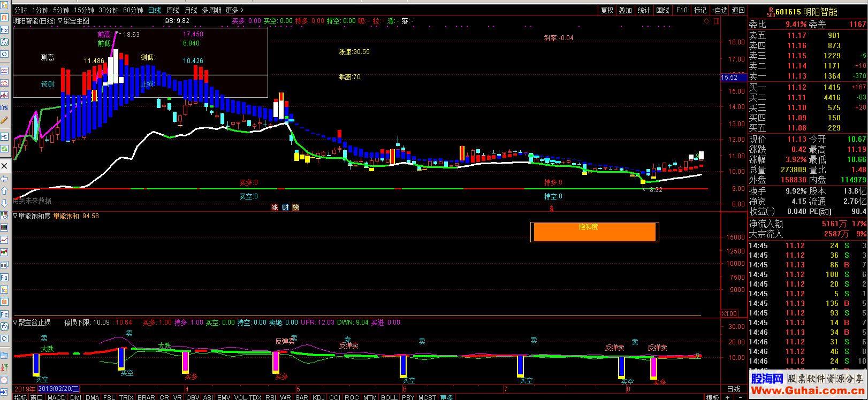Switch to the 1分钟 period

(x=40, y=10)
